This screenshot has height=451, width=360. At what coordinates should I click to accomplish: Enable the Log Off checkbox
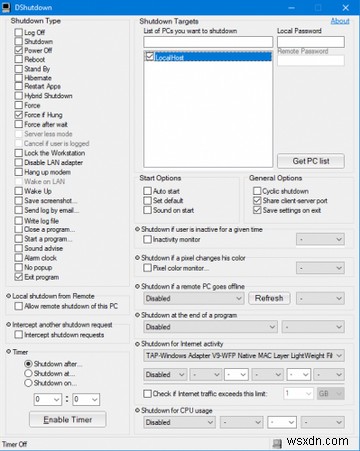(19, 32)
